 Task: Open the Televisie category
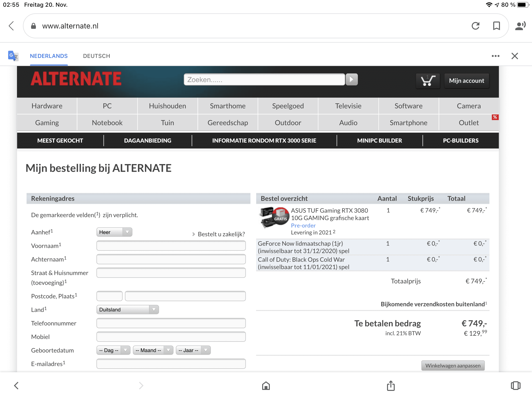click(348, 106)
